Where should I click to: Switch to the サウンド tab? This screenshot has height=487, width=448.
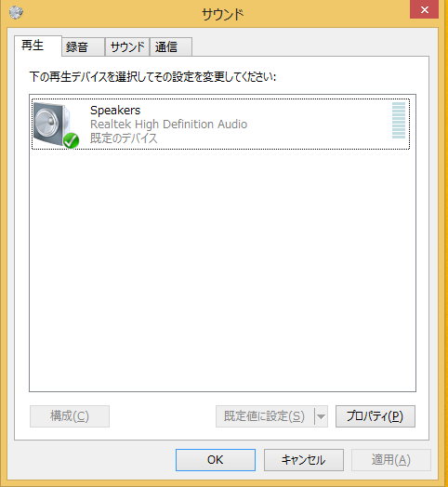click(x=127, y=46)
